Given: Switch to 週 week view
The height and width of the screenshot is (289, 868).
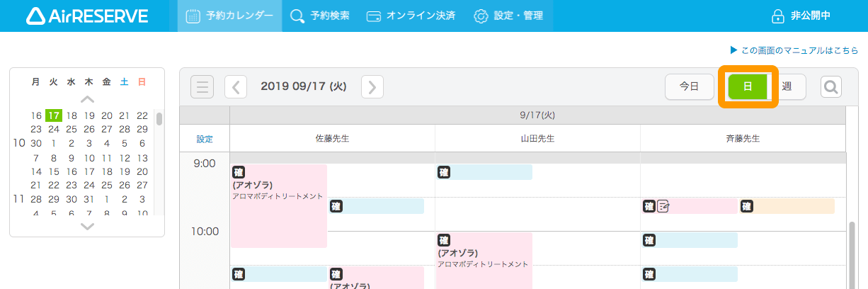Looking at the screenshot, I should [787, 86].
